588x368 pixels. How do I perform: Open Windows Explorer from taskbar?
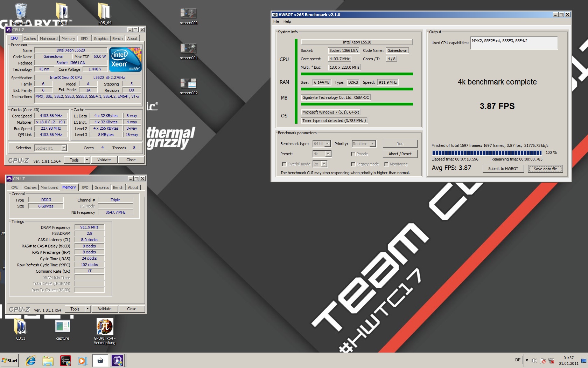coord(48,360)
